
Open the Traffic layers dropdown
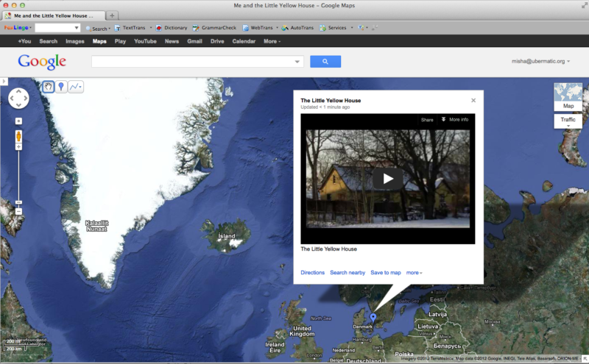[x=568, y=121]
